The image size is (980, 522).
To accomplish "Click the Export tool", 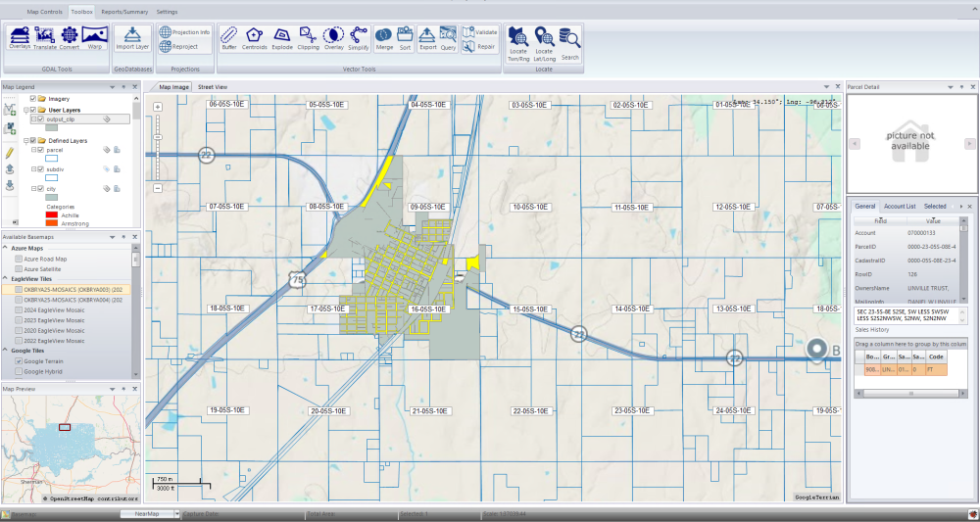I will (427, 39).
